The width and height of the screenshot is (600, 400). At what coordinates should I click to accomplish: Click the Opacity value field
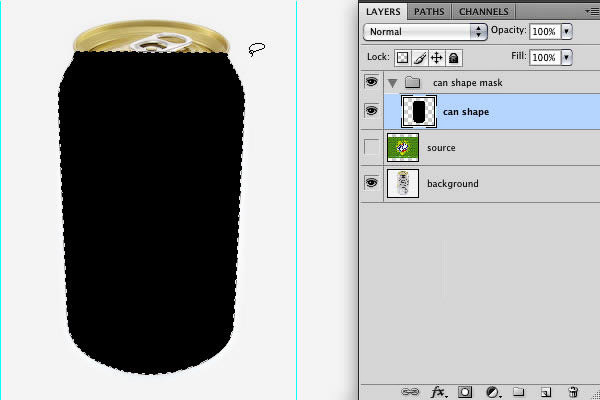tap(545, 31)
